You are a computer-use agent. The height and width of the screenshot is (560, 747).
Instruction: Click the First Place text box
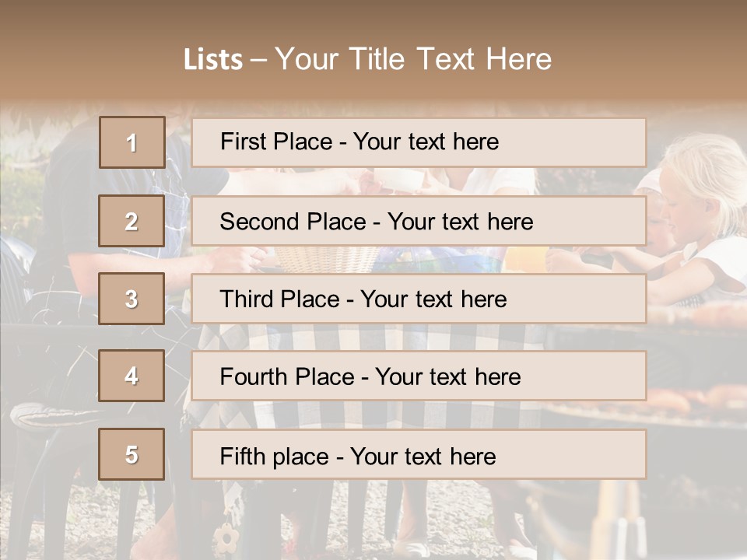click(419, 142)
